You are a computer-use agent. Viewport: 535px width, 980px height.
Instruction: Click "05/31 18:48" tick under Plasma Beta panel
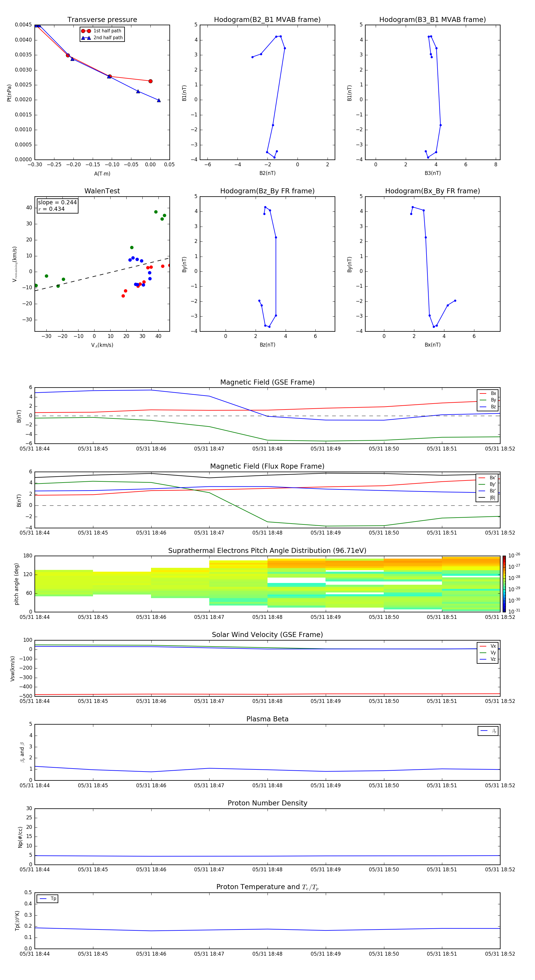(x=267, y=785)
